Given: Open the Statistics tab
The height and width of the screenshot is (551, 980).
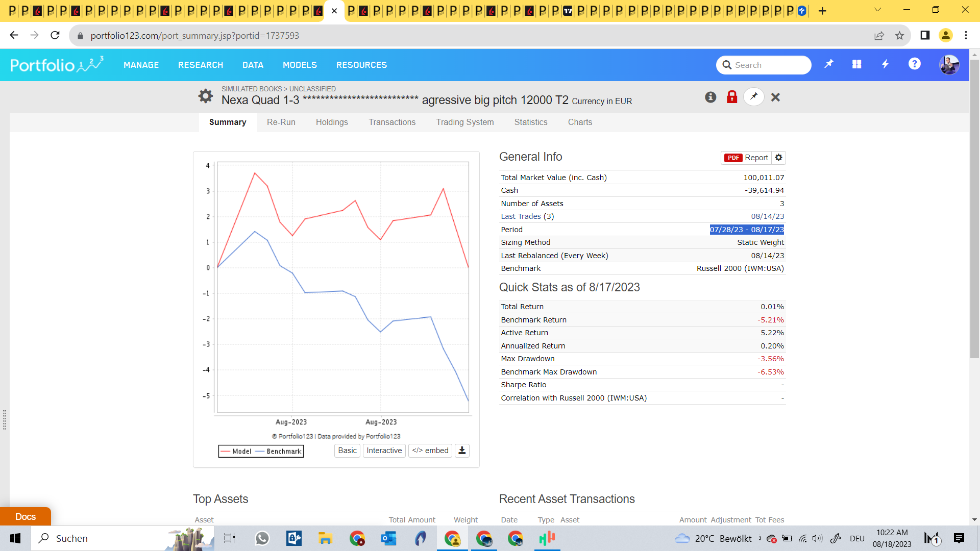Looking at the screenshot, I should [x=531, y=122].
